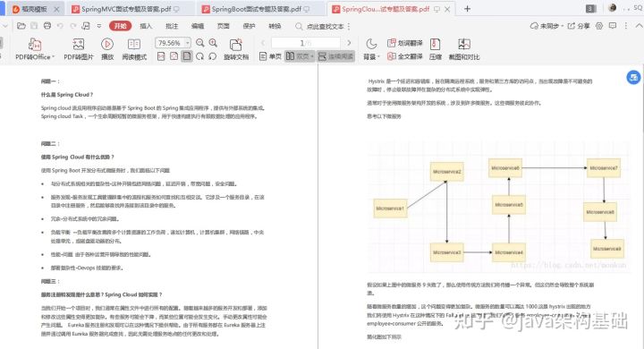This screenshot has height=349, width=644.
Task: Click the search text field
Action: click(x=322, y=26)
